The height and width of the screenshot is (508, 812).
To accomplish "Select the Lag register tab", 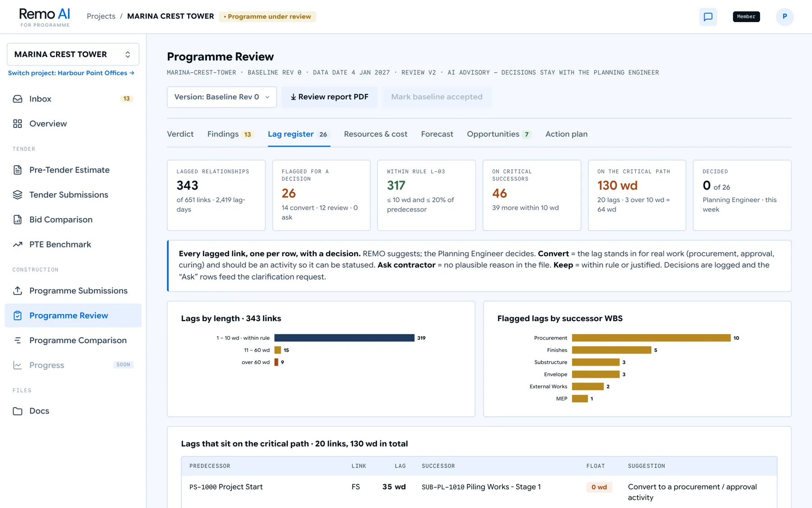I will [x=299, y=134].
